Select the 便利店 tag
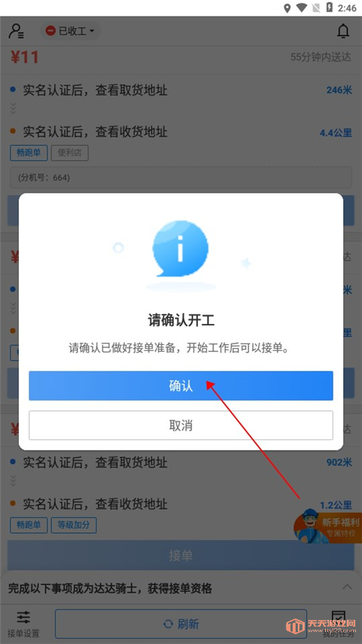Image resolution: width=362 pixels, height=644 pixels. click(70, 153)
